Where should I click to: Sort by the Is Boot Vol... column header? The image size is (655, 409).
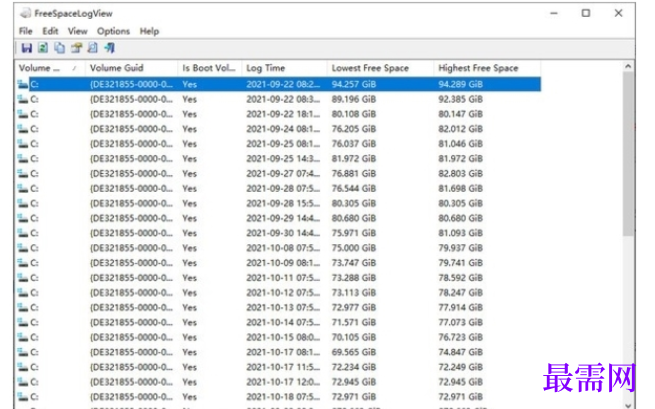click(210, 68)
